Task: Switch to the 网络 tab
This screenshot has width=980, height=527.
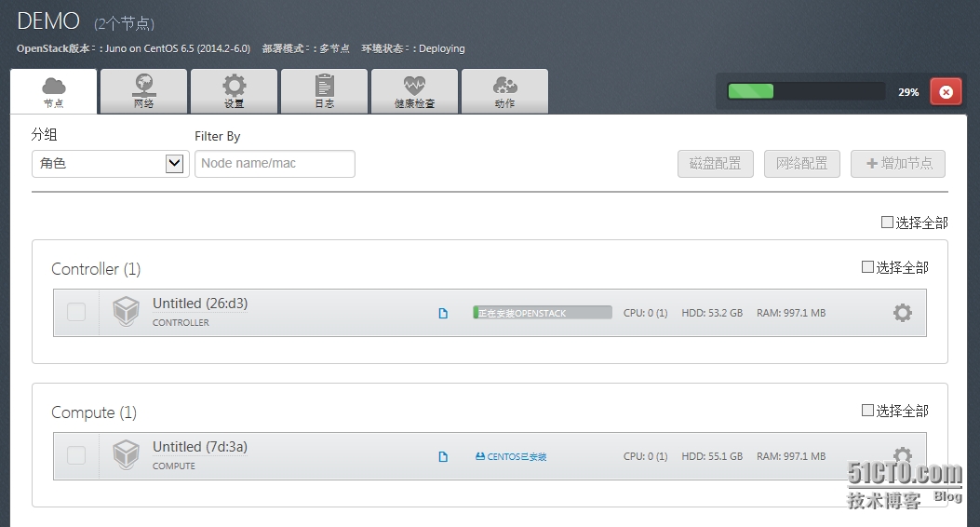Action: coord(143,91)
